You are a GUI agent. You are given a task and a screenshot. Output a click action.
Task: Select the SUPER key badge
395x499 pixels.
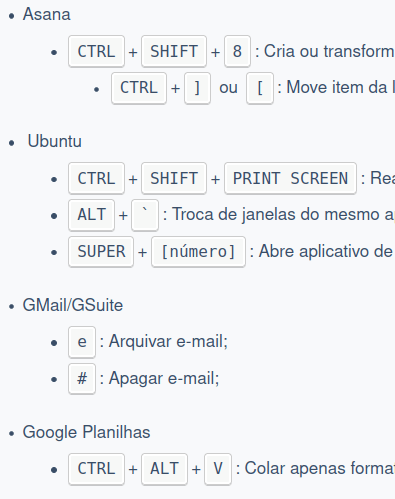[x=101, y=252]
